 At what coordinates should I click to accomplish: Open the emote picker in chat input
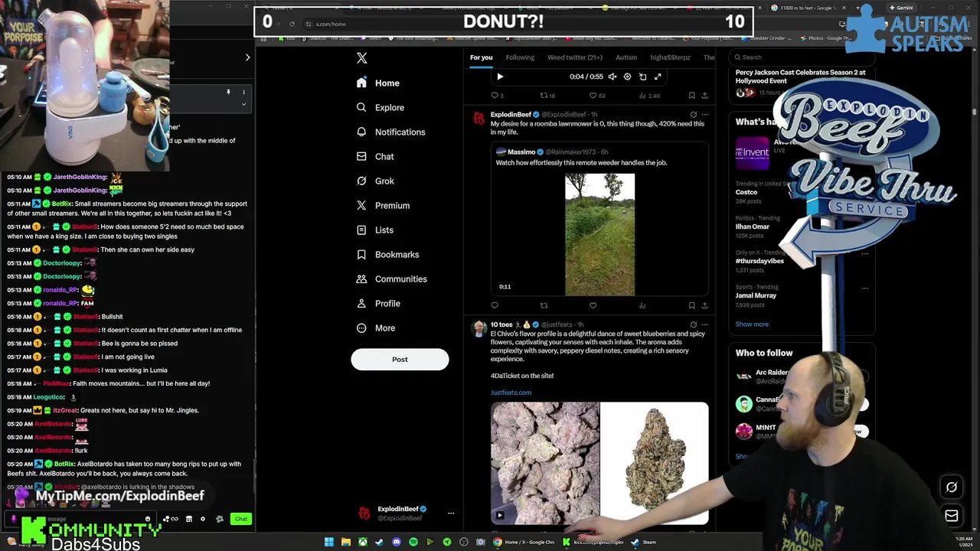coord(148,519)
